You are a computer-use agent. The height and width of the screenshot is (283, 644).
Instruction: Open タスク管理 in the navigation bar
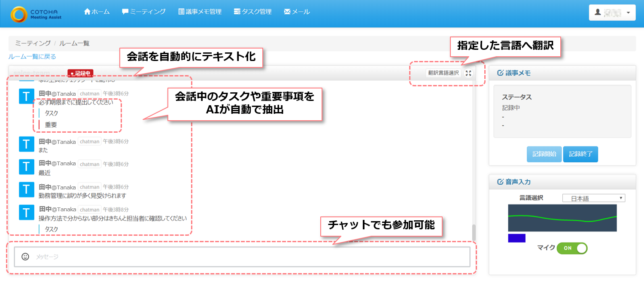(253, 12)
